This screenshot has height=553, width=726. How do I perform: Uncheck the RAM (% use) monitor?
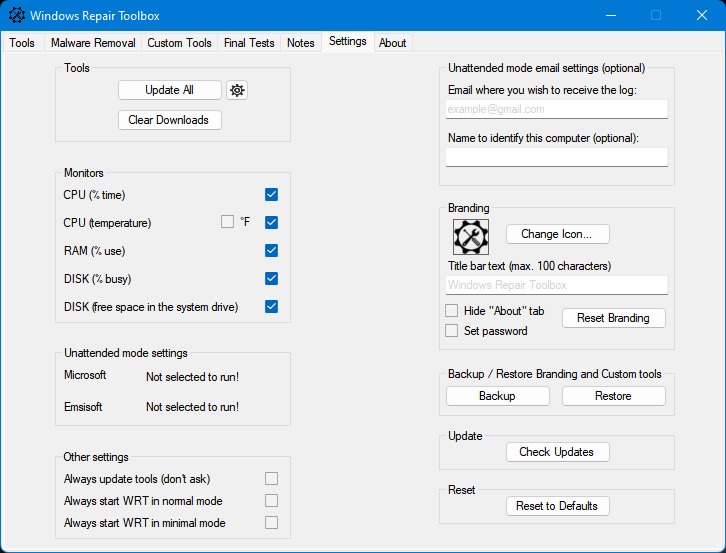(x=271, y=251)
